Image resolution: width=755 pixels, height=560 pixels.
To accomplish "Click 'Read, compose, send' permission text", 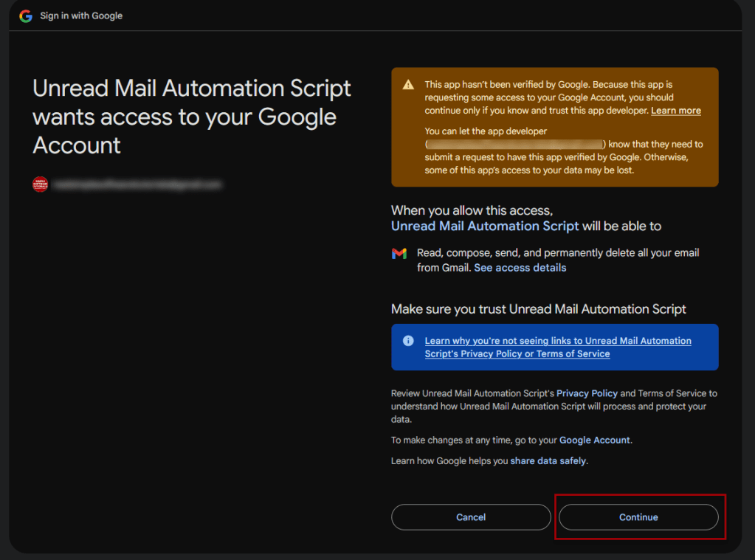I will [558, 260].
